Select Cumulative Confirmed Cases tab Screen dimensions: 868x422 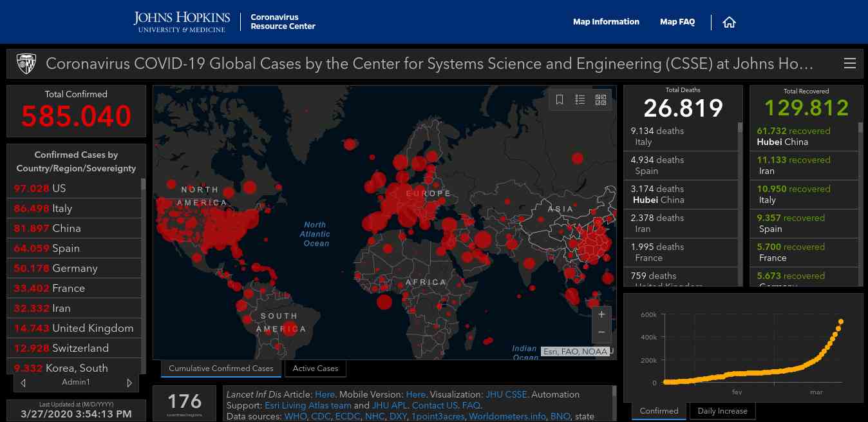click(x=221, y=369)
